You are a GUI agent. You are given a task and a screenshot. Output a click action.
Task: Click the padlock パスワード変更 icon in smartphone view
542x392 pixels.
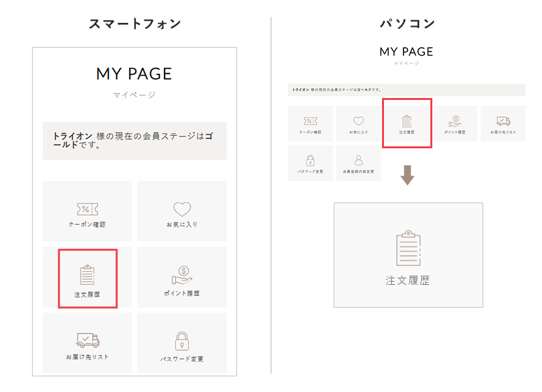(x=182, y=340)
